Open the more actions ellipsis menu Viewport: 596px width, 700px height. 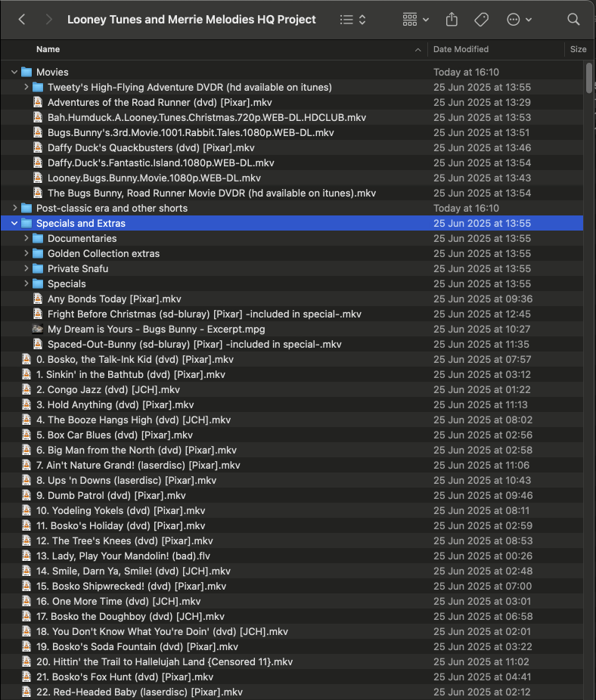click(519, 20)
